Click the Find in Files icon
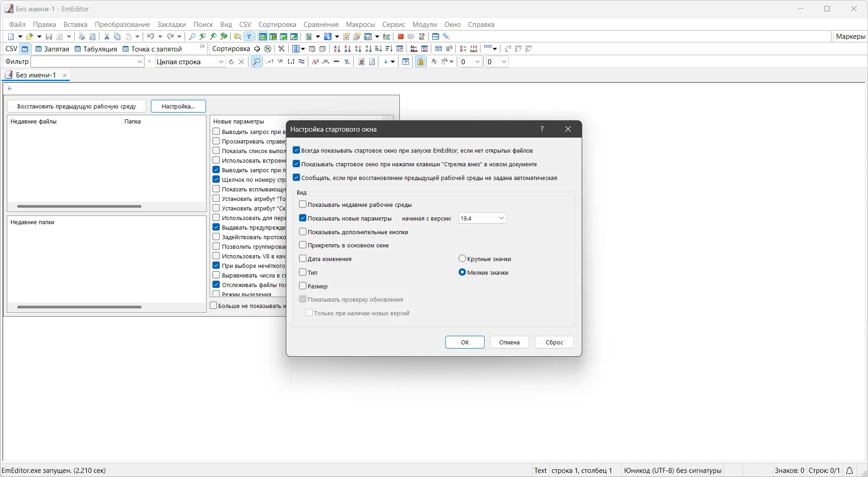 [238, 36]
